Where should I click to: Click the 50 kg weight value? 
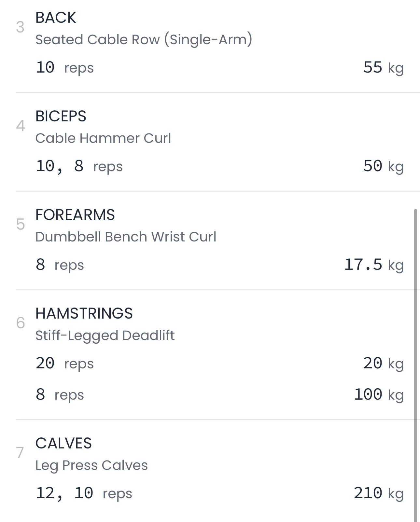(x=383, y=166)
